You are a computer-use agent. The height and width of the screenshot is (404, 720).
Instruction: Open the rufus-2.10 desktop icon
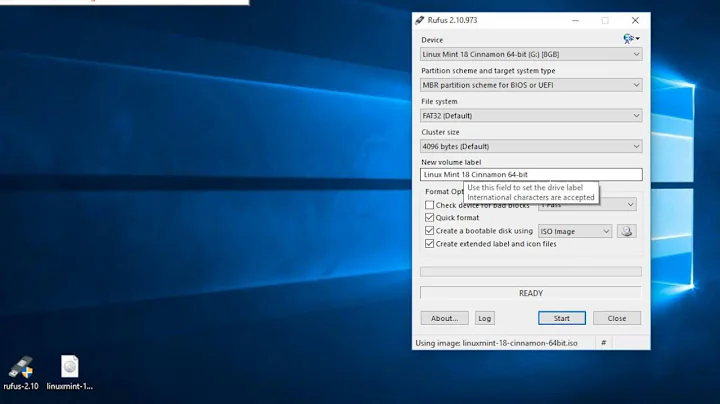point(21,372)
